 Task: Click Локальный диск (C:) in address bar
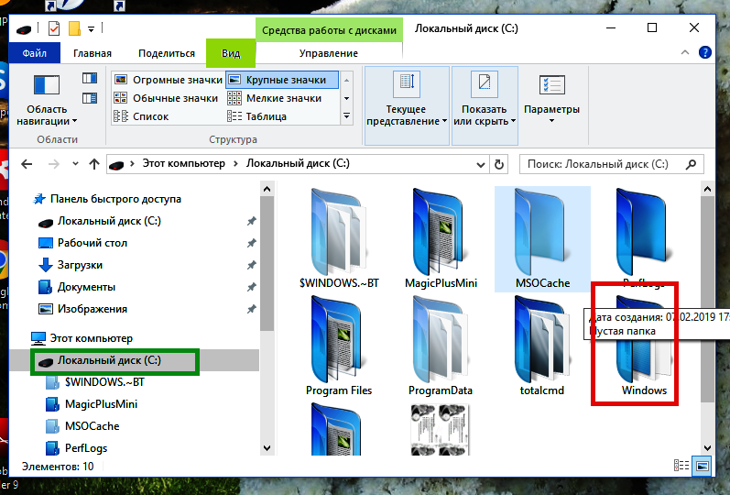point(298,163)
